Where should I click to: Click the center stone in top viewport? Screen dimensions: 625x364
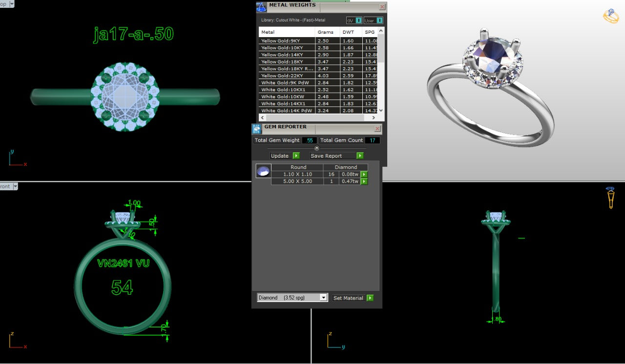[125, 96]
